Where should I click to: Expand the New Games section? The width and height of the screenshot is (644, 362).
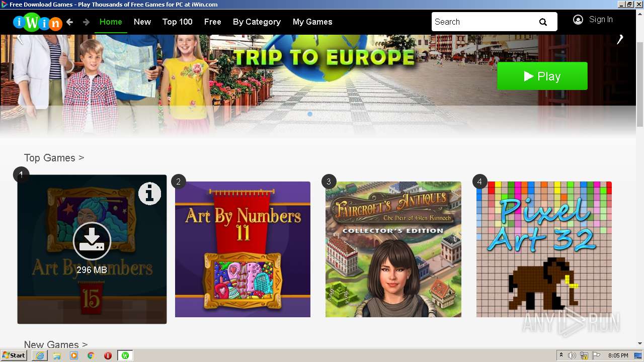56,344
